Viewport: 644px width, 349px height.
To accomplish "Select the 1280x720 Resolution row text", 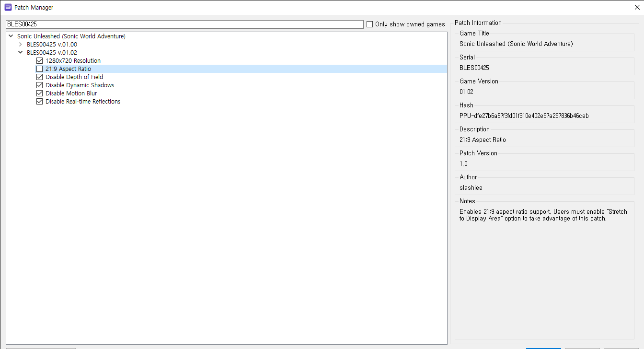I will (x=73, y=61).
